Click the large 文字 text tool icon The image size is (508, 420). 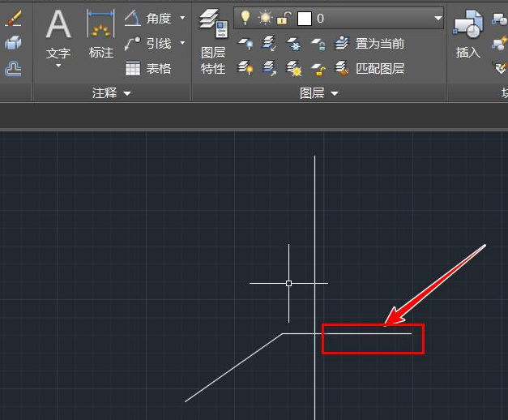click(x=58, y=24)
